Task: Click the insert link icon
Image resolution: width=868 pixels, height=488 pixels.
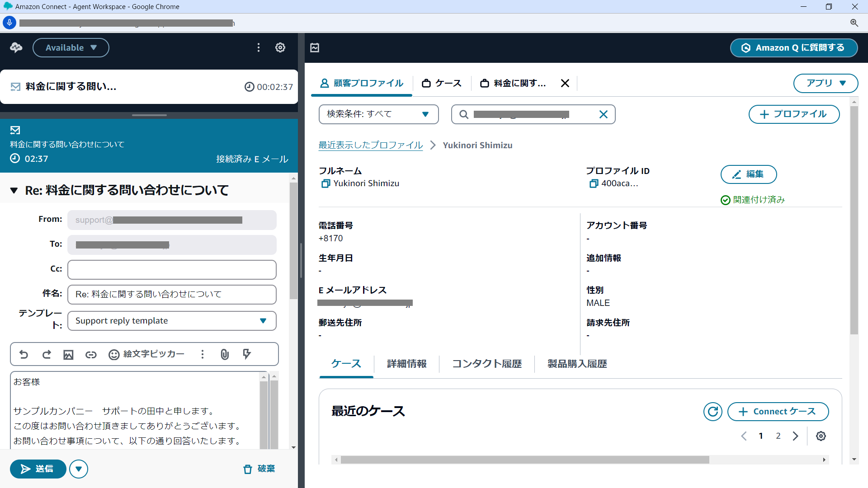Action: 91,355
